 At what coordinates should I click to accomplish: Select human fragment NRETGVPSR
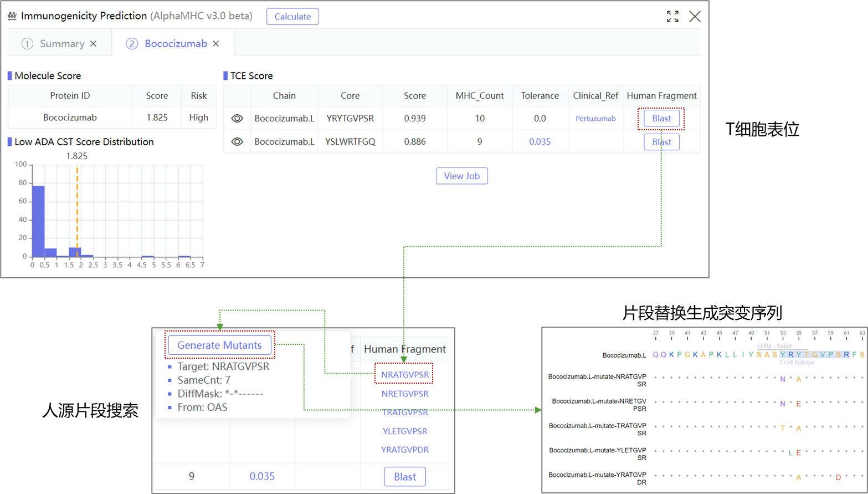pos(405,394)
